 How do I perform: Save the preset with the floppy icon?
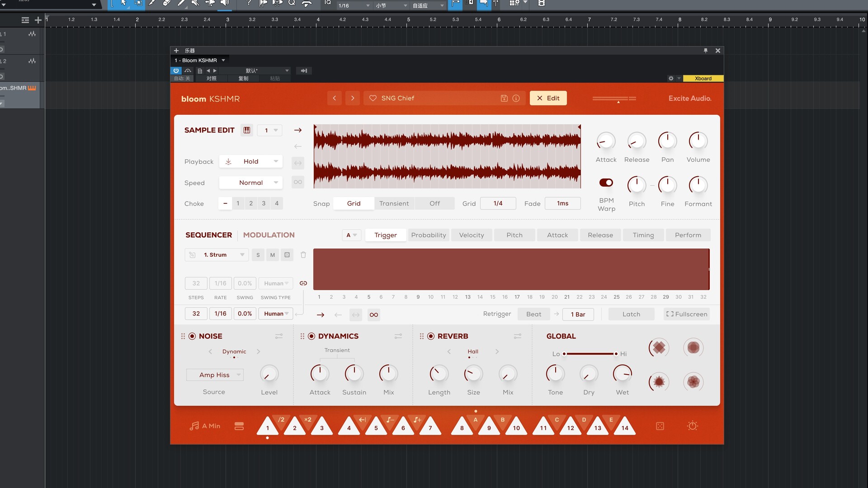[x=504, y=98]
